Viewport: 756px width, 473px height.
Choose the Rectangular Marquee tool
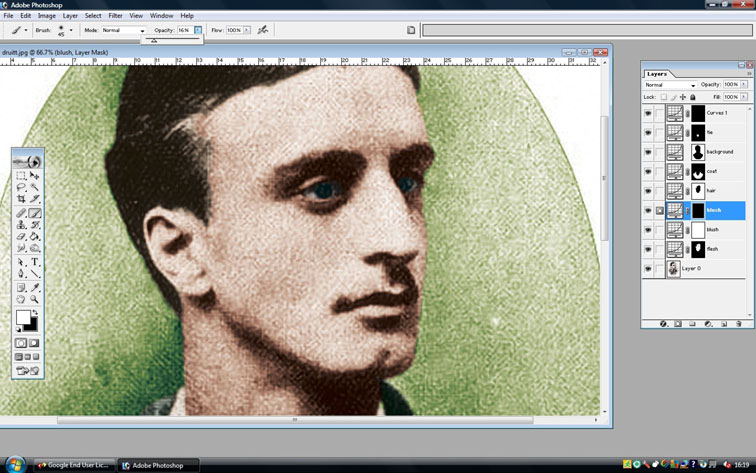pyautogui.click(x=21, y=175)
